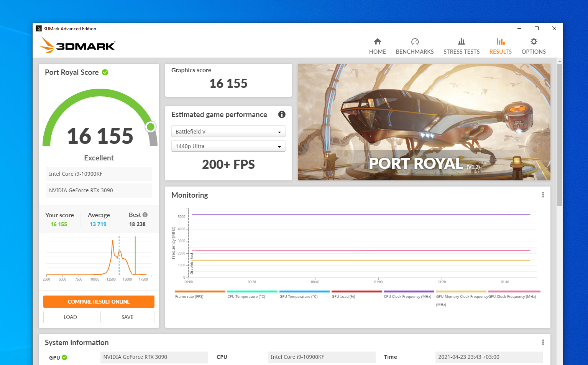This screenshot has height=365, width=588.
Task: Click the LOAD button
Action: pyautogui.click(x=70, y=317)
